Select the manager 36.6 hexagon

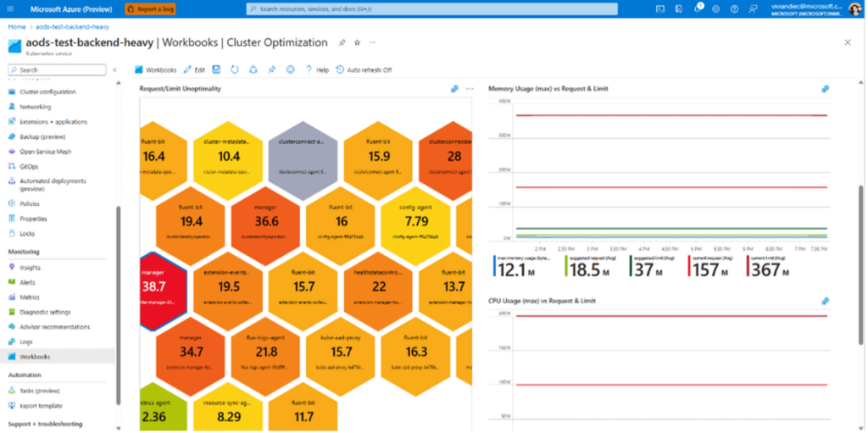[x=265, y=225]
